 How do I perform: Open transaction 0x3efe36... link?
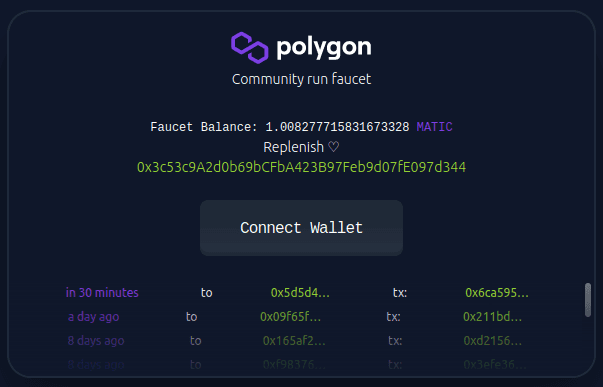(495, 364)
